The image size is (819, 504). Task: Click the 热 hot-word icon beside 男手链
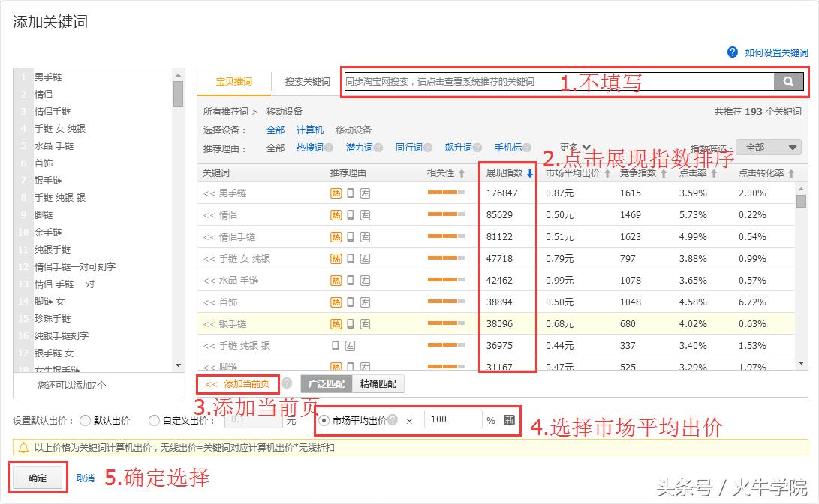336,193
